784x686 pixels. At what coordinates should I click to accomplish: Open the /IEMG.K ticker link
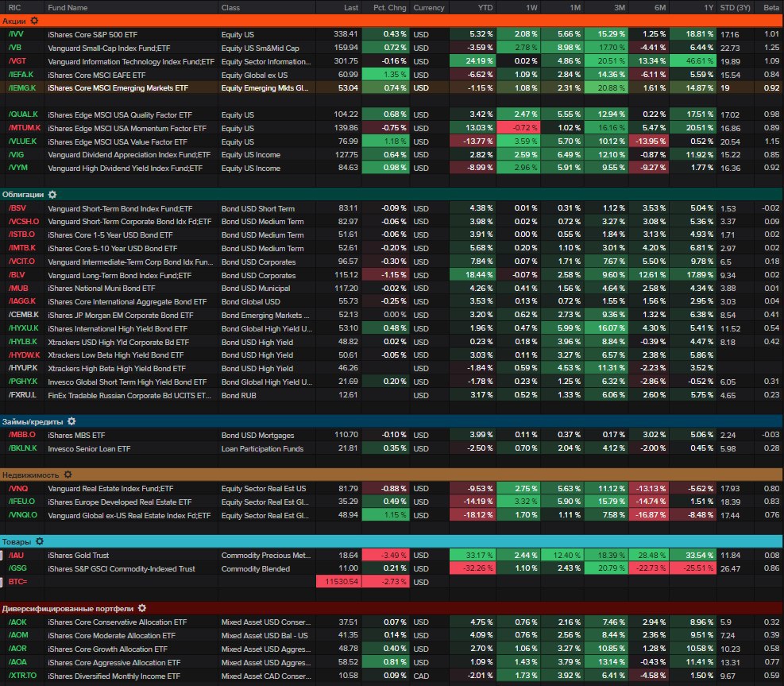pyautogui.click(x=22, y=87)
